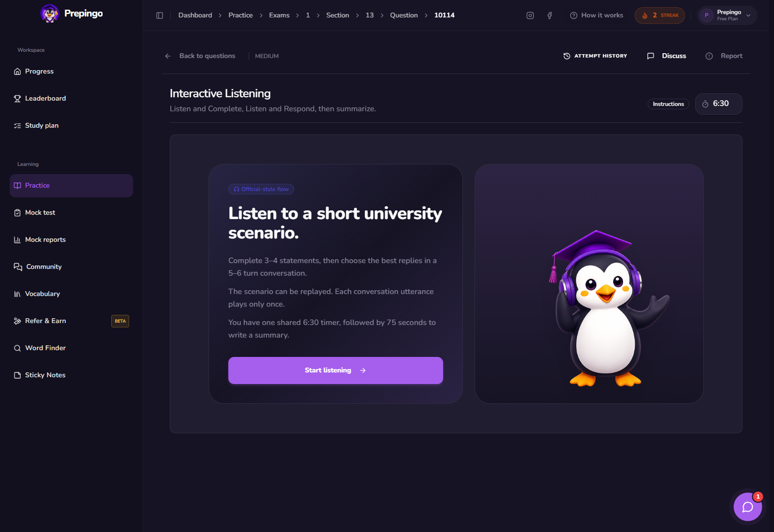Open the Instructions button
This screenshot has height=532, width=774.
click(x=669, y=104)
